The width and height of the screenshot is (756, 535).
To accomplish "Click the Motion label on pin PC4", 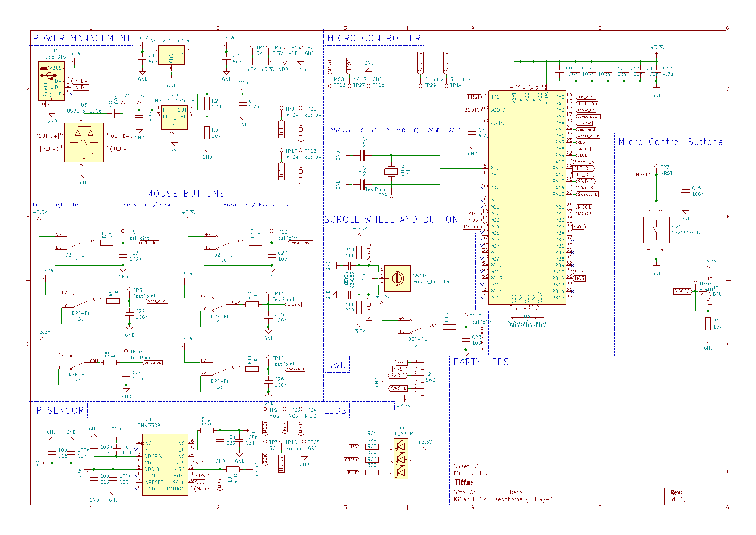I will [x=472, y=227].
